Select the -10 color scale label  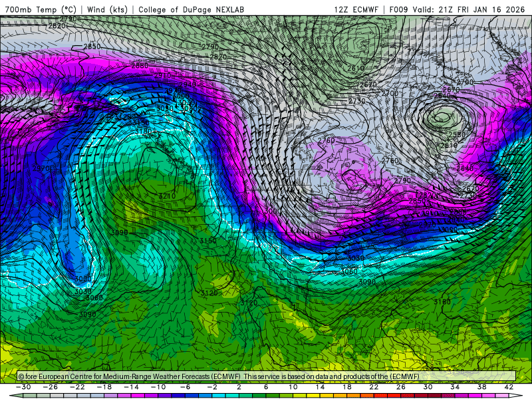(x=158, y=387)
